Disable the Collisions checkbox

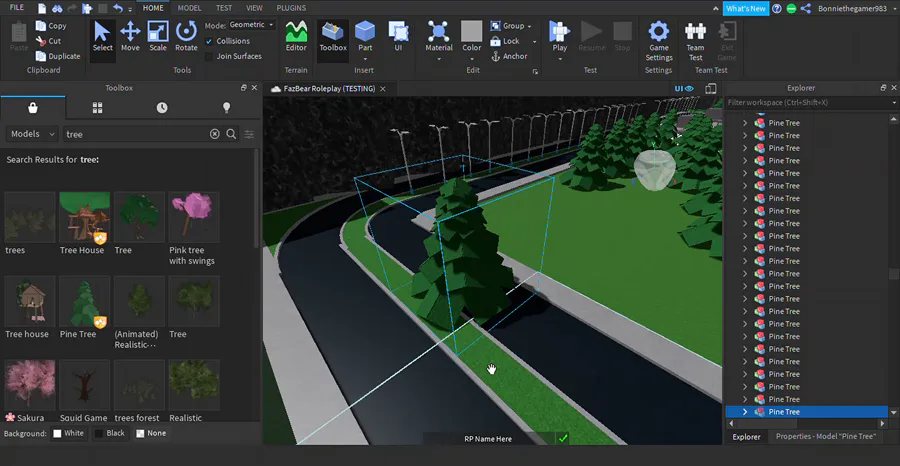pos(209,41)
